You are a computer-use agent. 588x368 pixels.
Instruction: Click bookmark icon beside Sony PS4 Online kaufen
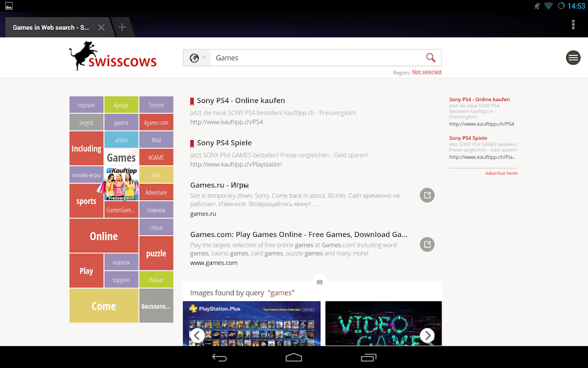[x=192, y=101]
